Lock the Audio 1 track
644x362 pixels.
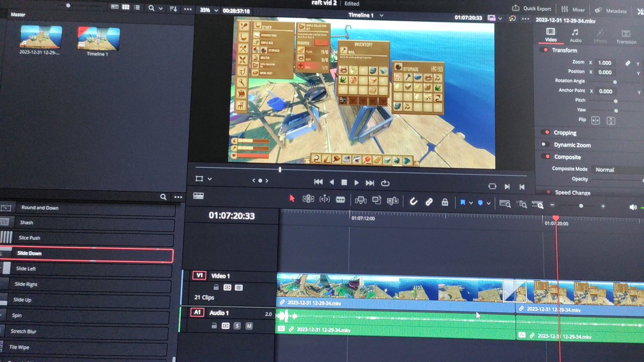[x=214, y=326]
